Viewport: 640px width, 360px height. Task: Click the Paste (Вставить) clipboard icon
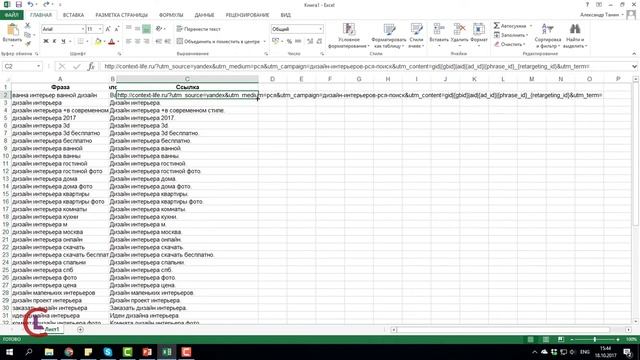click(x=12, y=29)
